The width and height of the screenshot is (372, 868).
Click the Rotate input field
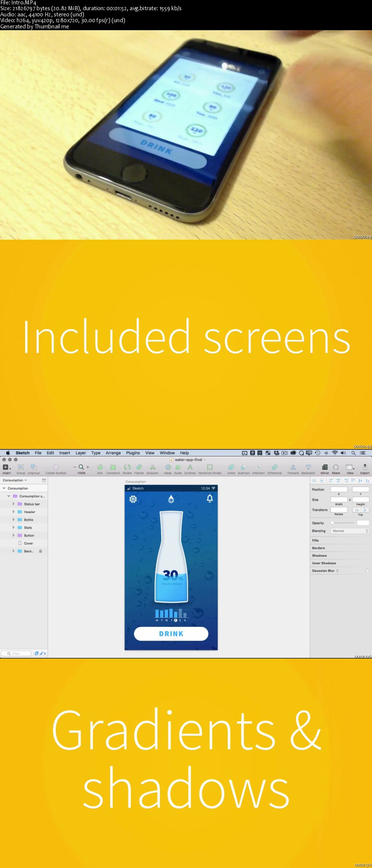[339, 510]
